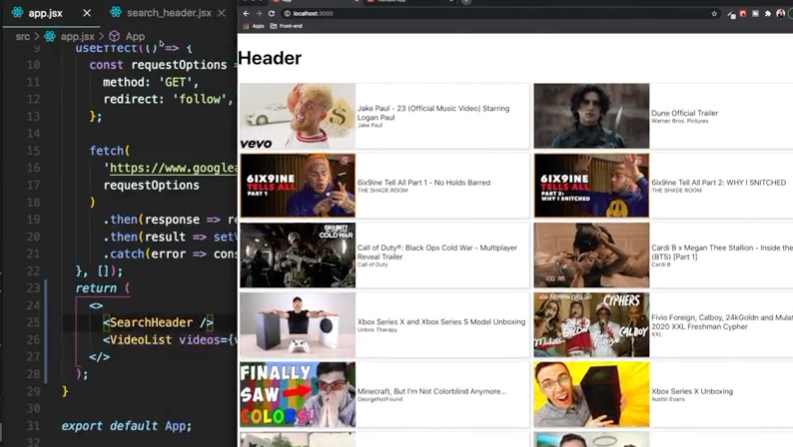Open the Front-end bookmarks folder
Viewport: 793px width, 447px height.
coord(286,26)
